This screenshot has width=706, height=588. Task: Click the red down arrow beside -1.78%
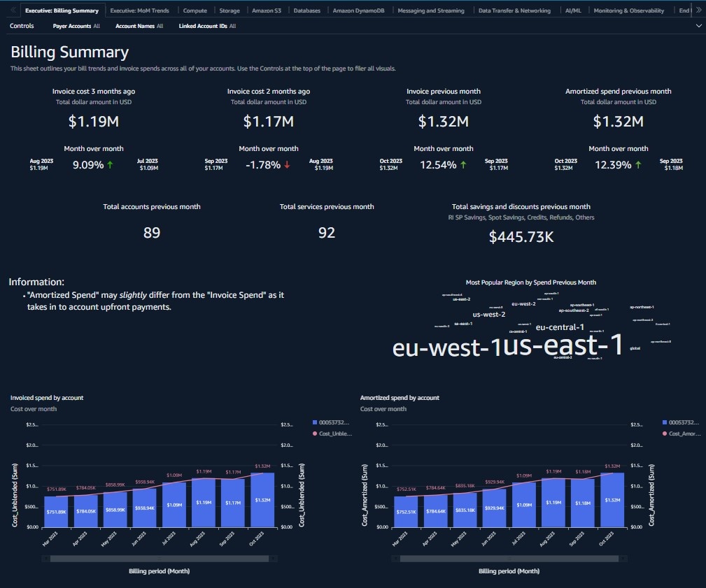tap(287, 165)
